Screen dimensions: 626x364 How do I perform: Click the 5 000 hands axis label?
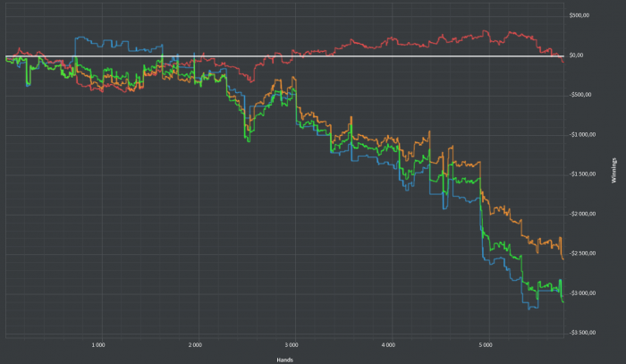click(485, 345)
